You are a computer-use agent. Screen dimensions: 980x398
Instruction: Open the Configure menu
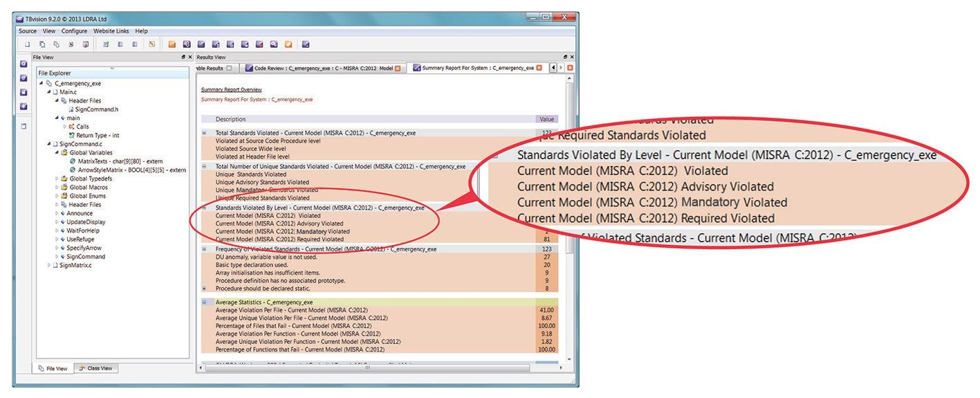click(x=75, y=31)
